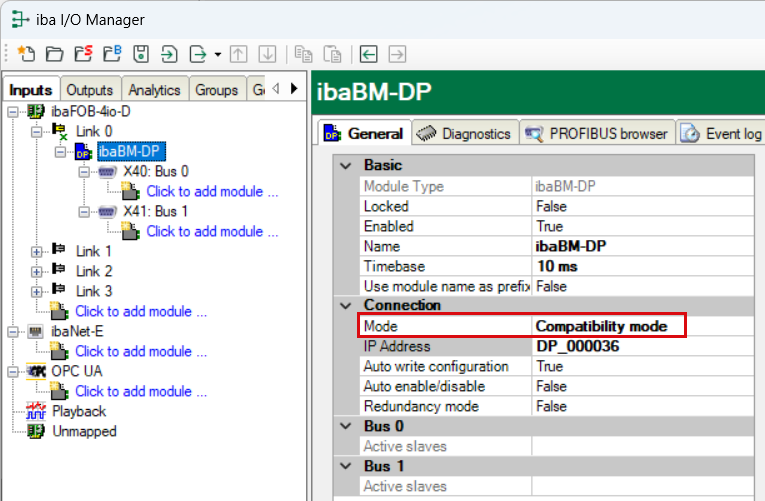Select the Playback node in the tree

(78, 411)
